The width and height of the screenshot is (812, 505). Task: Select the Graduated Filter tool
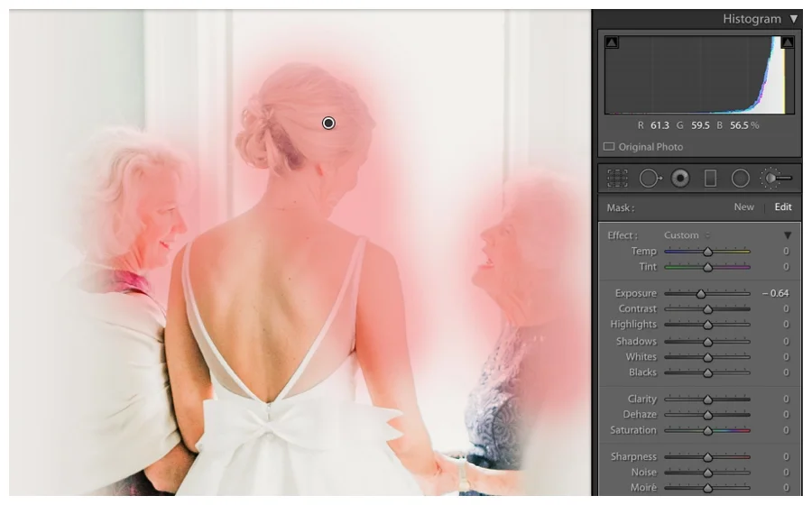click(x=711, y=179)
